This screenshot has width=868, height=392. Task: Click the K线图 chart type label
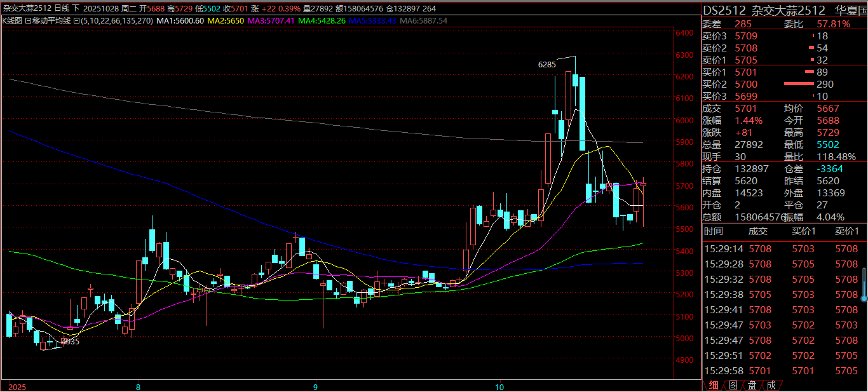coord(13,20)
